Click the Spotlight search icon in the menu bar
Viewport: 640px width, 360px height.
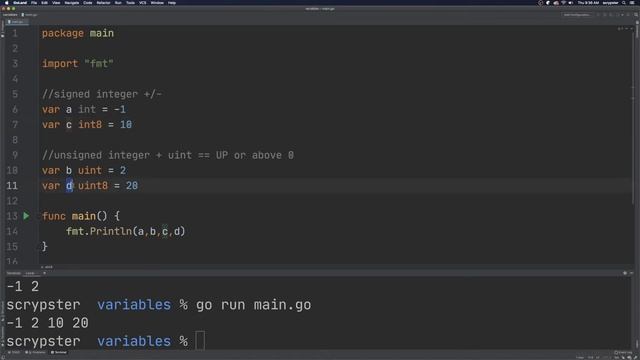pyautogui.click(x=624, y=3)
